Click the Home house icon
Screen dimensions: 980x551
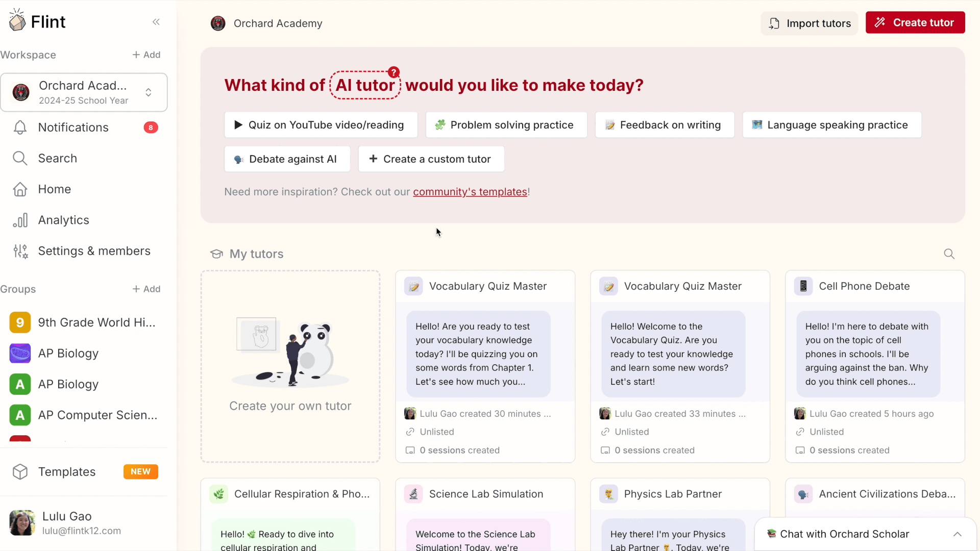(x=20, y=189)
